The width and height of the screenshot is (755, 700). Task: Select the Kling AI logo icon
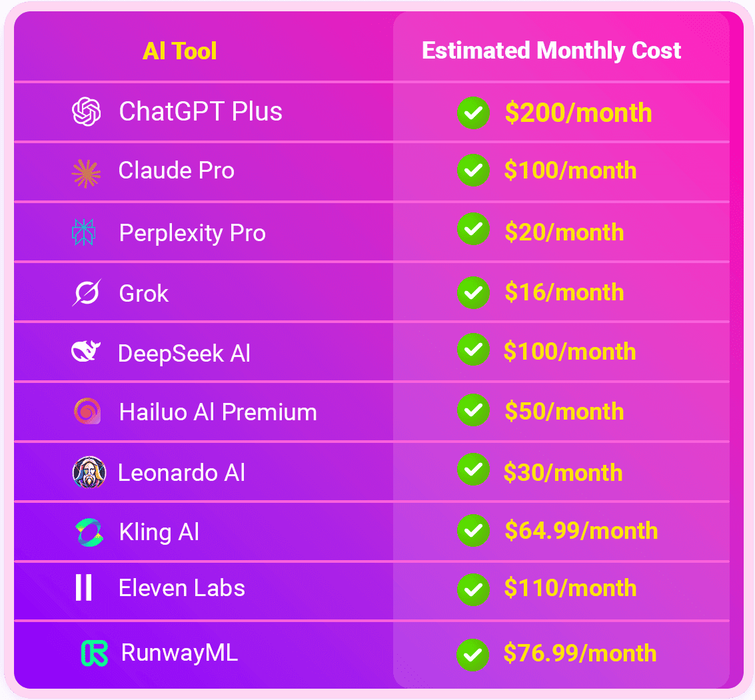tap(89, 533)
